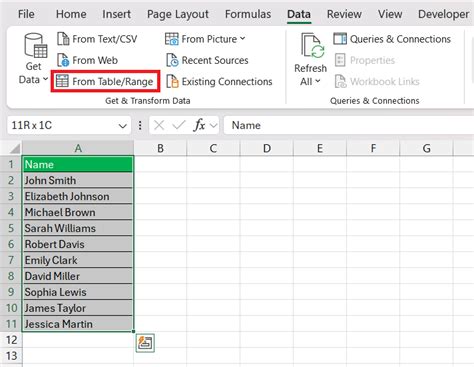Image resolution: width=474 pixels, height=367 pixels.
Task: Click the Jessica Martin cell
Action: pos(78,324)
